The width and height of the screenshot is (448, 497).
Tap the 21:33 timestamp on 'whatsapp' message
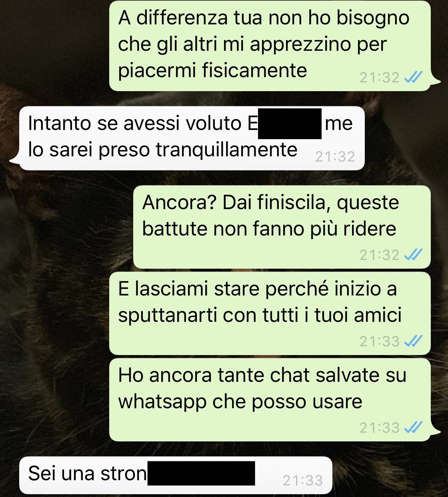[x=380, y=428]
